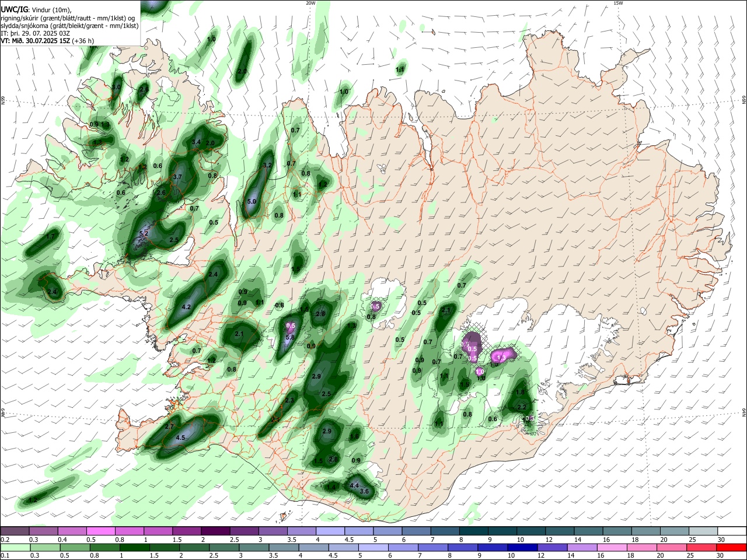
Task: Click the '15W' longitude label at the top
Action: (618, 3)
